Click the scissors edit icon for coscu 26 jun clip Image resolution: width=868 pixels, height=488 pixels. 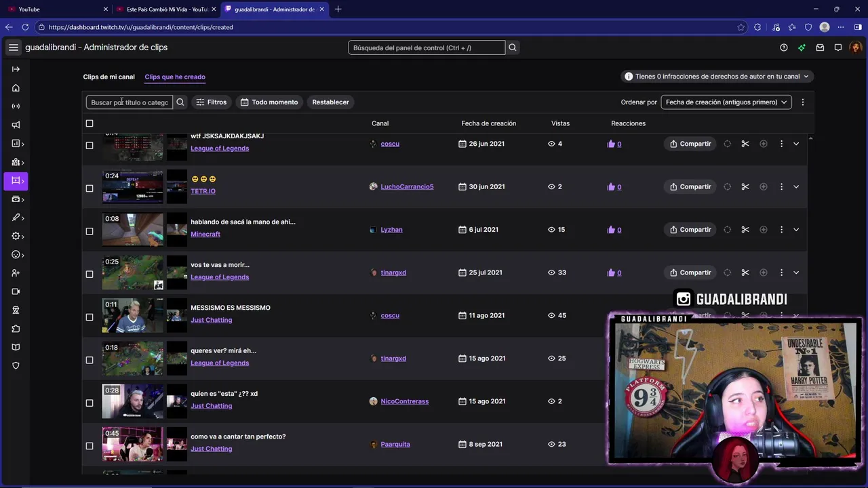[745, 144]
